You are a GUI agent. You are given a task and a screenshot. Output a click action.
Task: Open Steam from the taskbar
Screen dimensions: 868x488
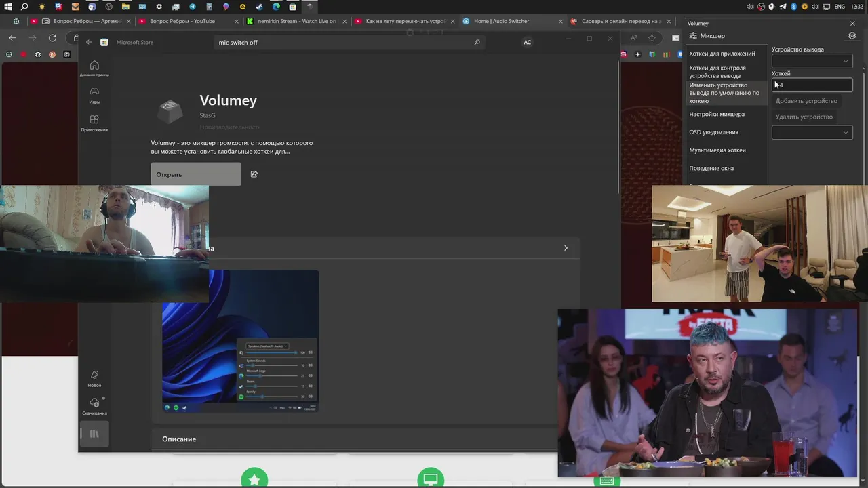click(259, 7)
